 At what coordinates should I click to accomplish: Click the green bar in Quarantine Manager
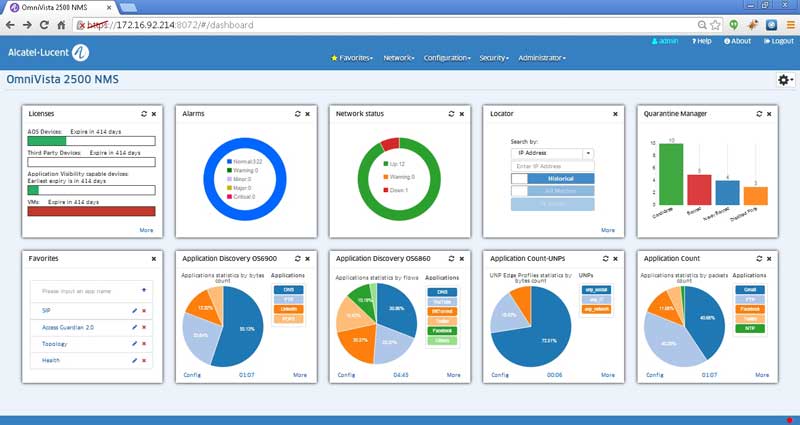[x=671, y=174]
